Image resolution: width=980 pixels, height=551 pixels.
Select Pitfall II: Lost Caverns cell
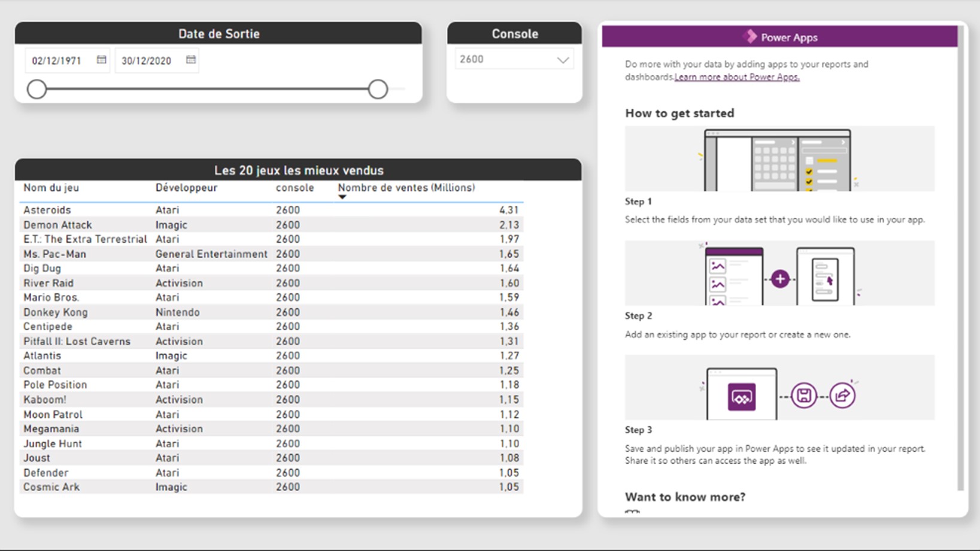click(77, 342)
